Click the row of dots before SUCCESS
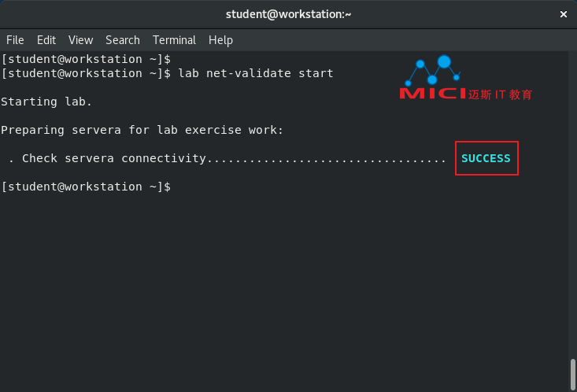 327,159
